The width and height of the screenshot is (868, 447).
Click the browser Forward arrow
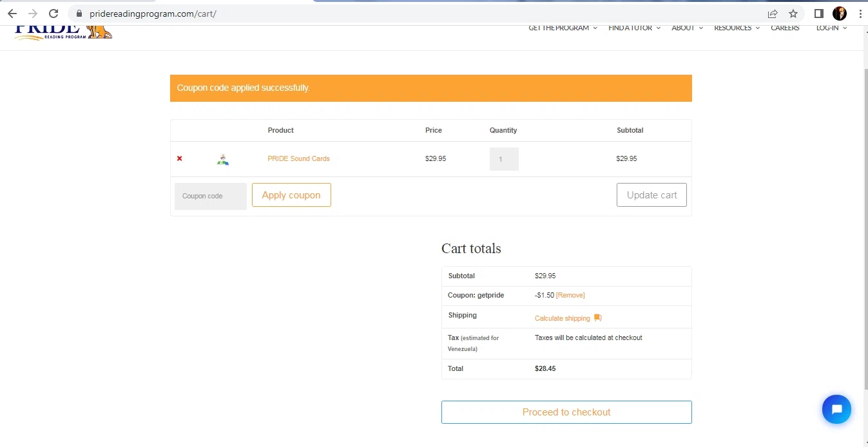tap(33, 14)
